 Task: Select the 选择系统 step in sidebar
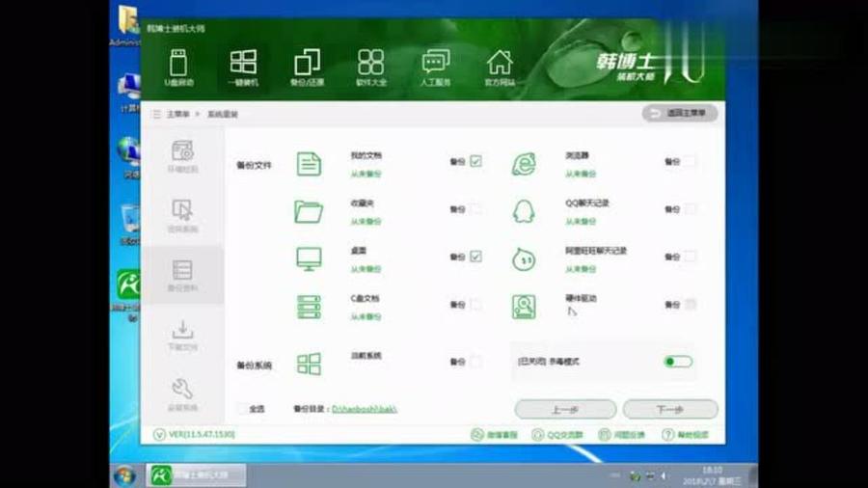[182, 216]
